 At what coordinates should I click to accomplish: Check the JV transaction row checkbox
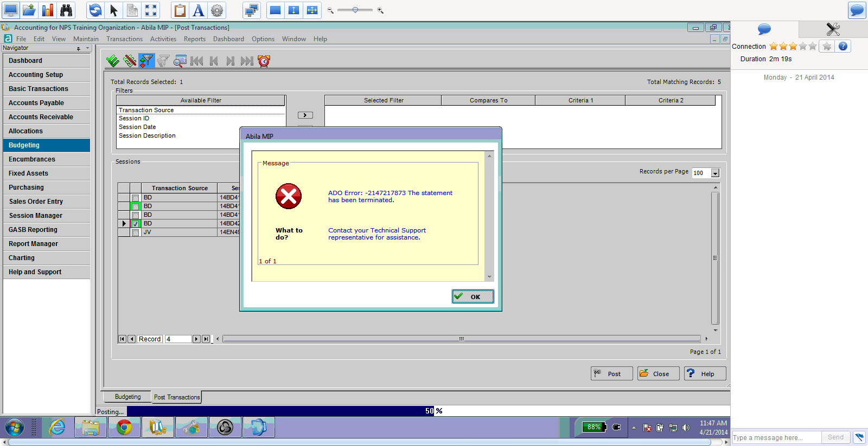136,232
